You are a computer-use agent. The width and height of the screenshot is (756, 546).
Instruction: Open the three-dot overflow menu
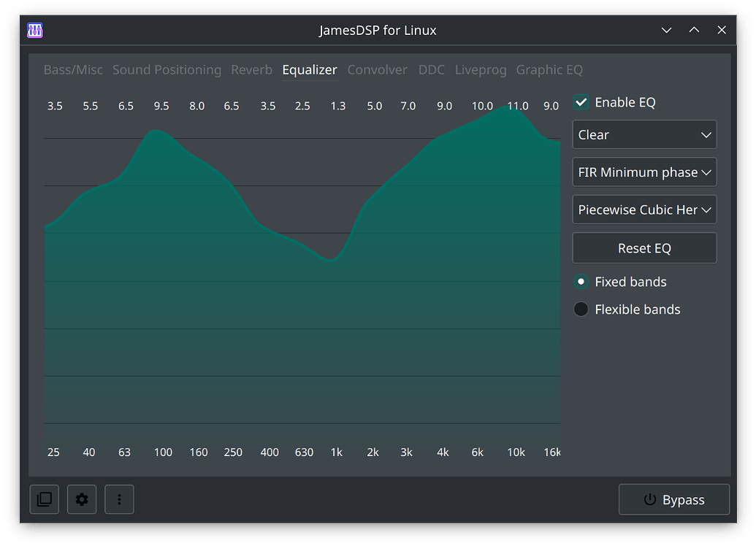[119, 499]
